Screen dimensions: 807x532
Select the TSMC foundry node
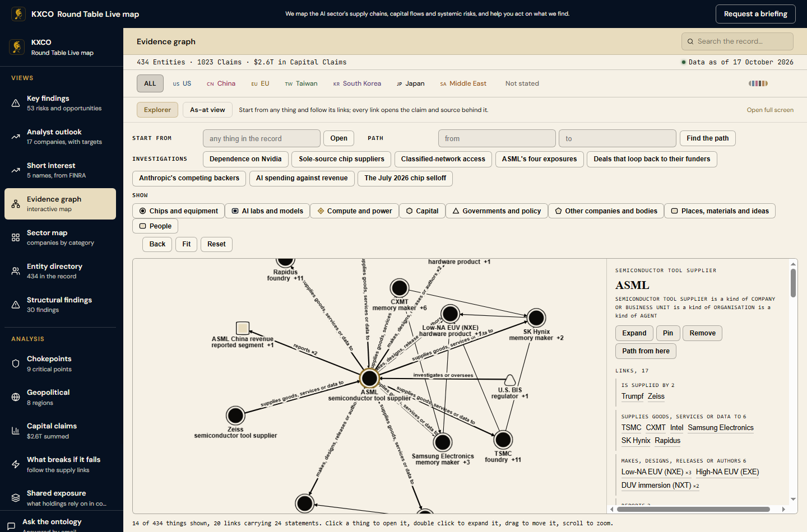pos(503,440)
